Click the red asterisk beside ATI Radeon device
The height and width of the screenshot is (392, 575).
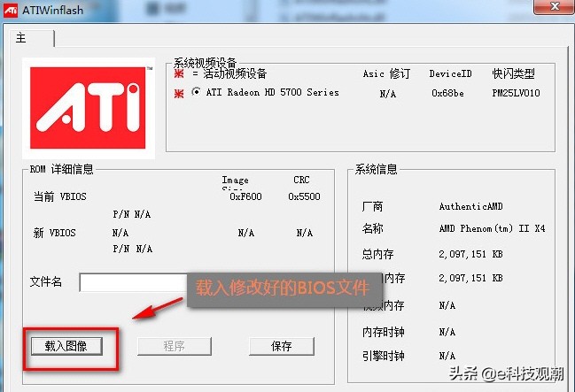(179, 94)
